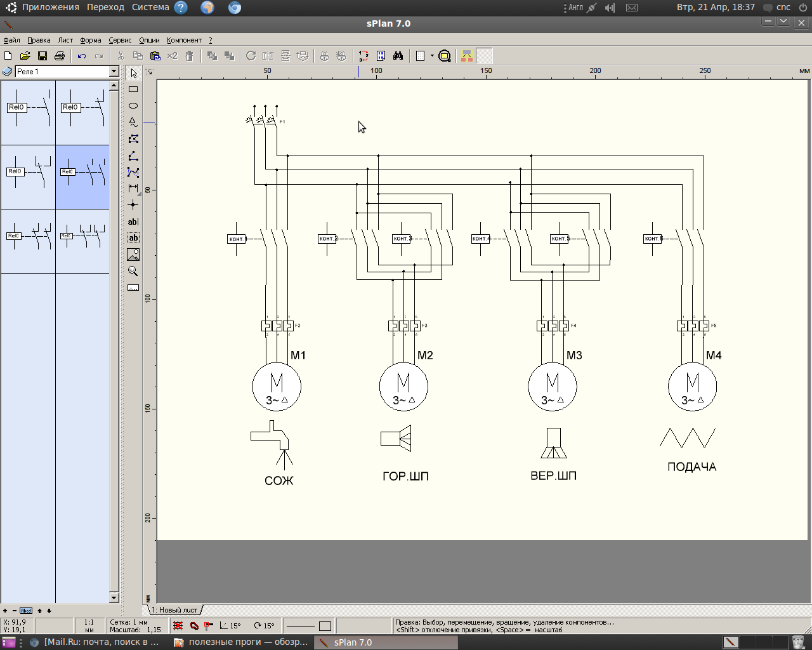This screenshot has height=650, width=812.
Task: Select the Ellipse drawing tool
Action: click(x=133, y=106)
